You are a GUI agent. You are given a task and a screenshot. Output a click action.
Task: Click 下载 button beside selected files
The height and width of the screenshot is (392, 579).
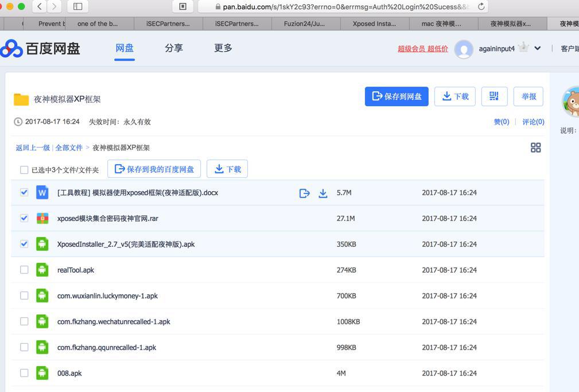(227, 169)
